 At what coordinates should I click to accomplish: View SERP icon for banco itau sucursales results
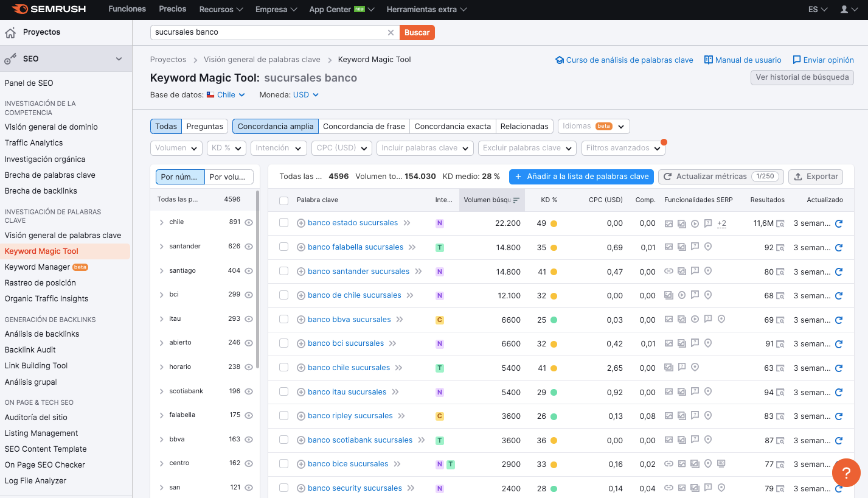pyautogui.click(x=780, y=392)
